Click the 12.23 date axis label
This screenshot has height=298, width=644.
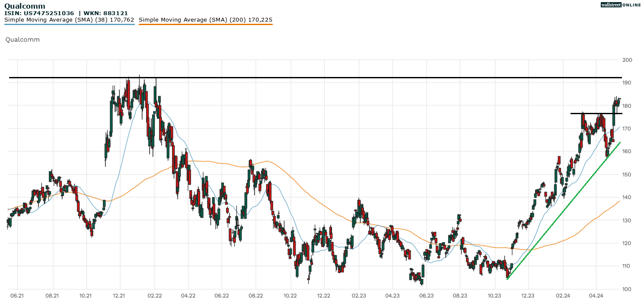[x=528, y=295]
